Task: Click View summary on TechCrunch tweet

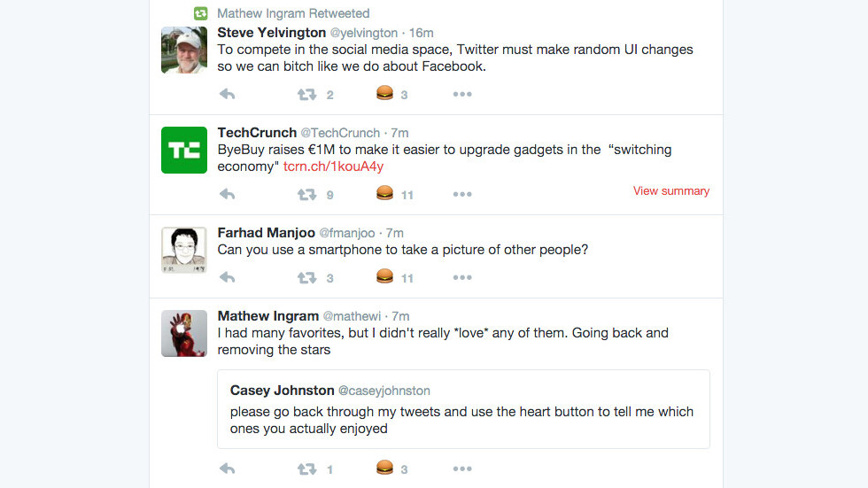Action: pos(670,190)
